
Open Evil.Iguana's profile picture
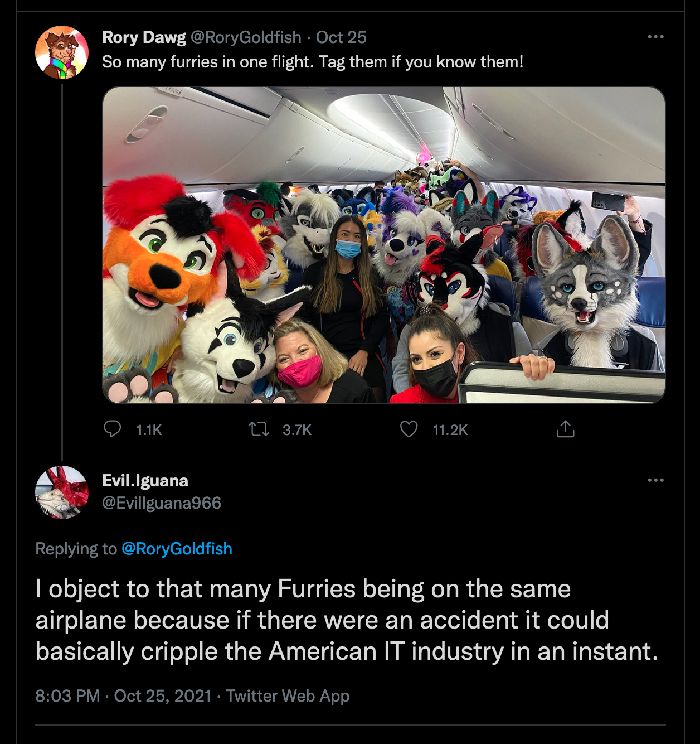tap(63, 494)
